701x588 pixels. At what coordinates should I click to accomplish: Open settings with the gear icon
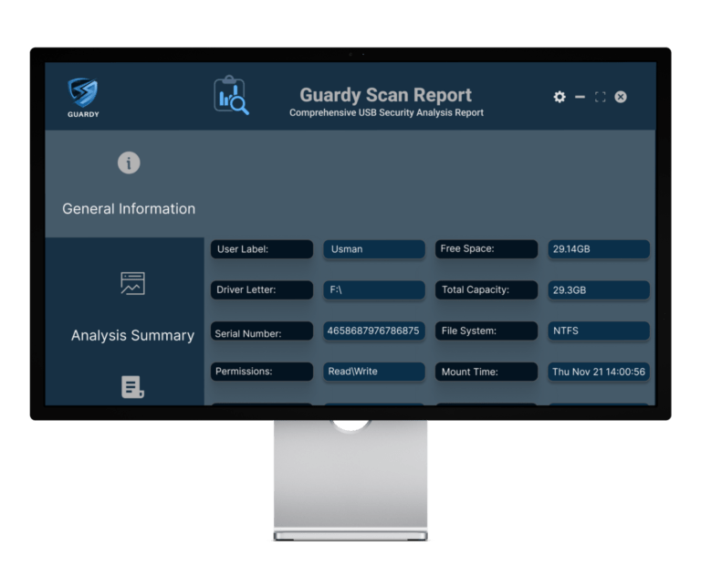click(560, 97)
